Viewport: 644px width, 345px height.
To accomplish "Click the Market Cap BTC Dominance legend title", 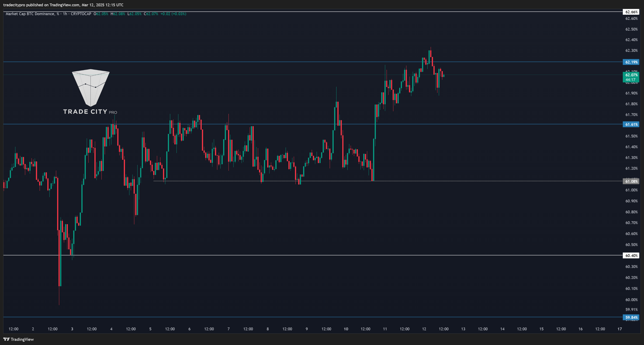I will [32, 14].
